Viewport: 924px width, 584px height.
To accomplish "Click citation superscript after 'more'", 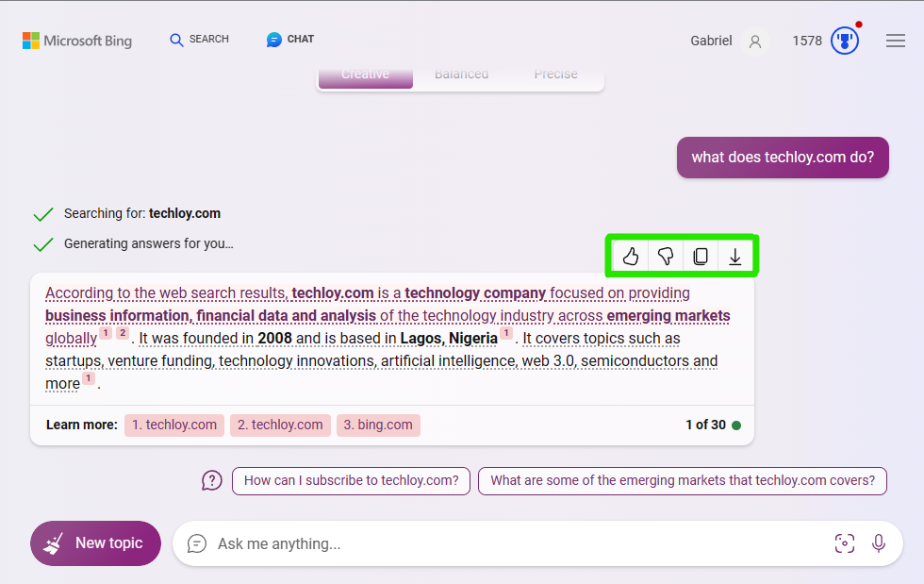I will (x=89, y=378).
